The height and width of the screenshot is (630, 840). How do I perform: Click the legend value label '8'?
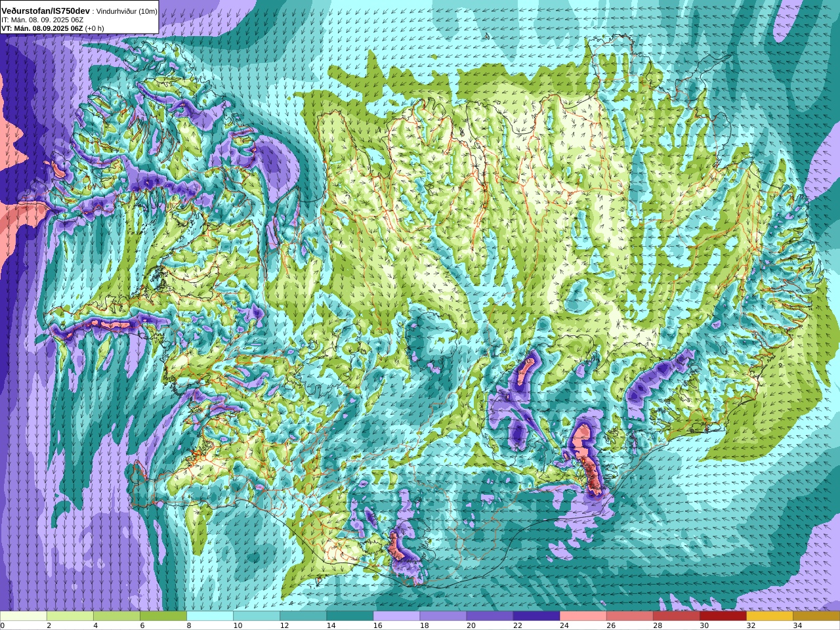[189, 625]
